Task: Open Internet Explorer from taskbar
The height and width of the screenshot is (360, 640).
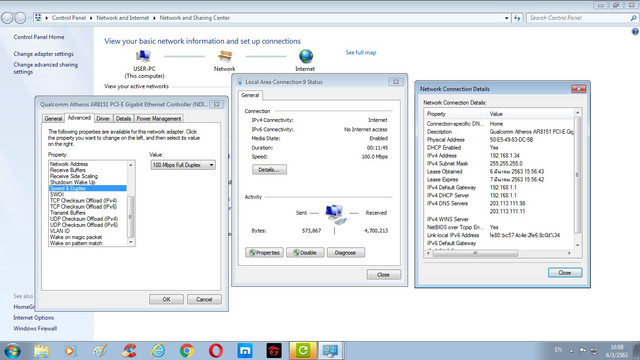Action: point(158,351)
